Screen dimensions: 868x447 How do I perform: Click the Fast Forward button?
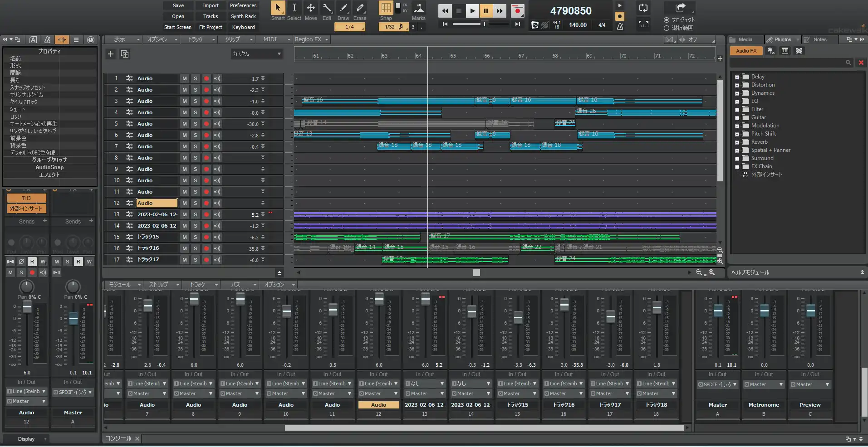[500, 11]
